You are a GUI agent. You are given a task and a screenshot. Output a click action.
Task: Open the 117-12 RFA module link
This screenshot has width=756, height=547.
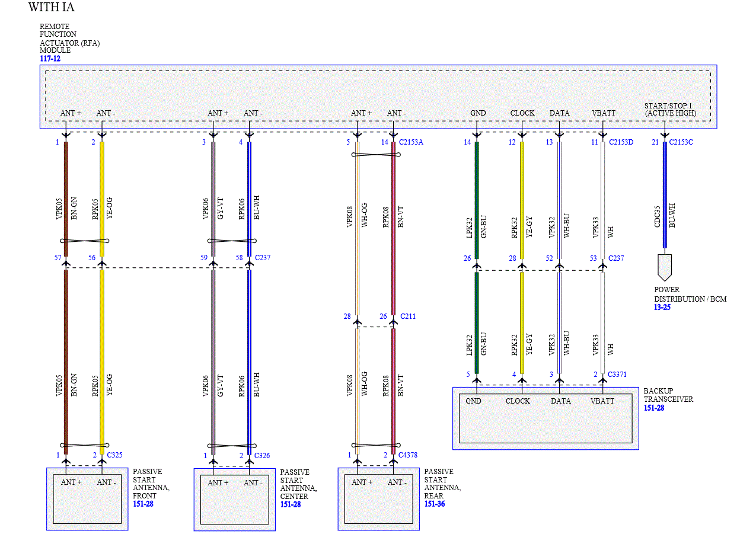click(50, 59)
